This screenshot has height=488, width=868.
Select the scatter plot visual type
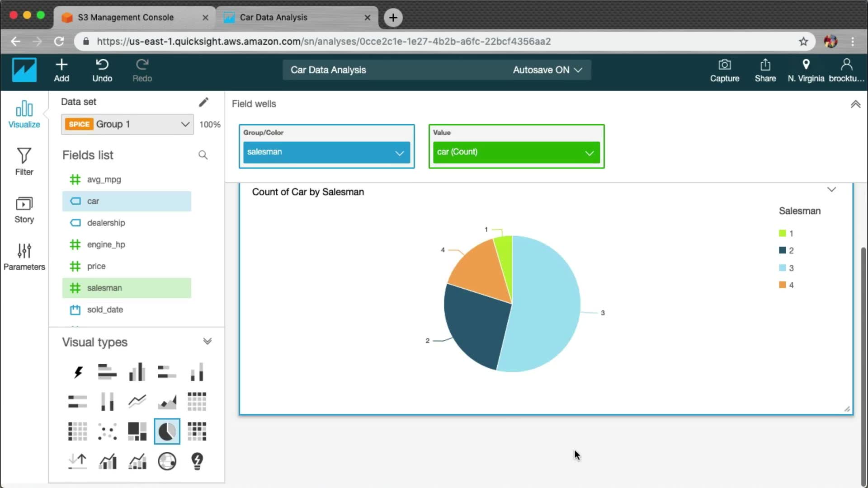(x=107, y=432)
